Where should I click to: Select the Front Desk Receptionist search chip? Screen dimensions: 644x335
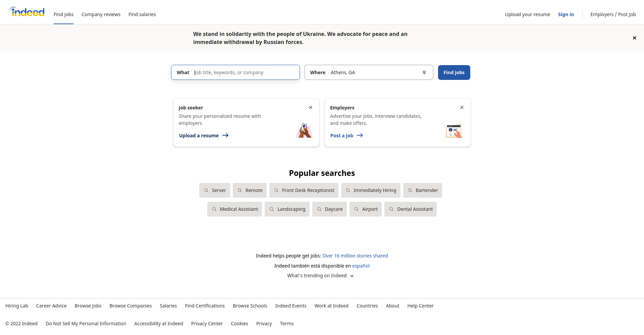(304, 190)
